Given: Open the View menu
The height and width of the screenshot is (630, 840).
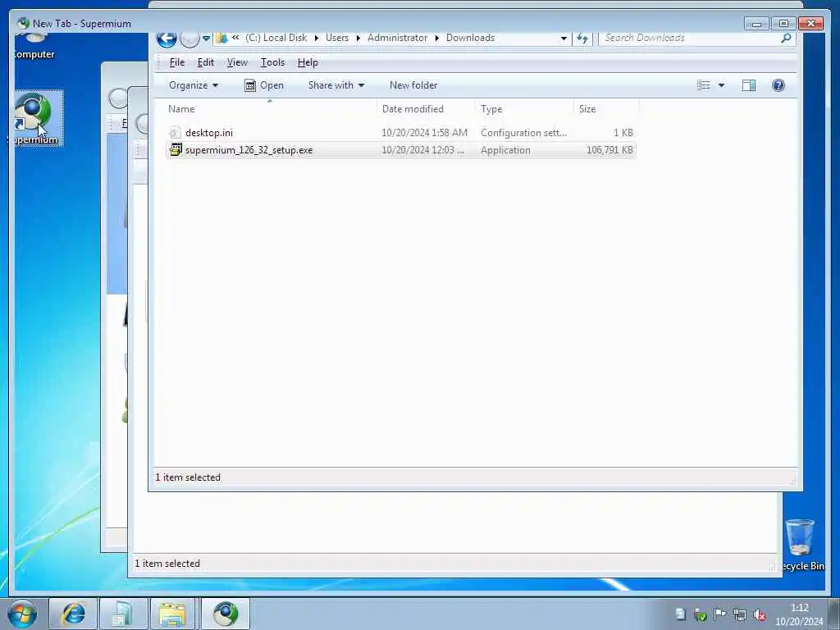Looking at the screenshot, I should click(237, 62).
